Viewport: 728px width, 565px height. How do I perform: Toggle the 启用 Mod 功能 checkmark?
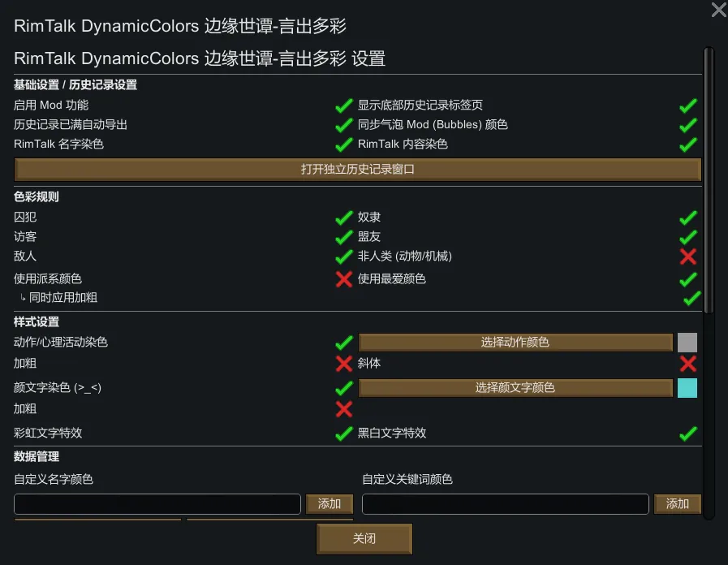point(343,106)
